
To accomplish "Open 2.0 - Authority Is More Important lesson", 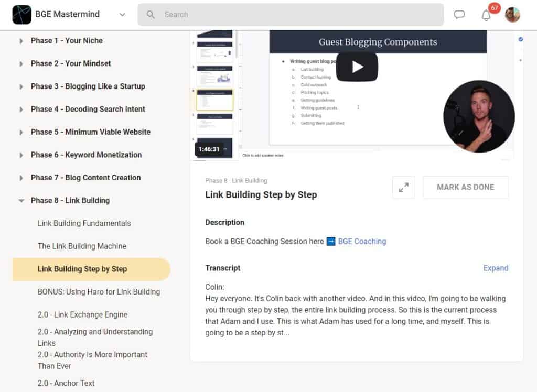I will tap(92, 360).
